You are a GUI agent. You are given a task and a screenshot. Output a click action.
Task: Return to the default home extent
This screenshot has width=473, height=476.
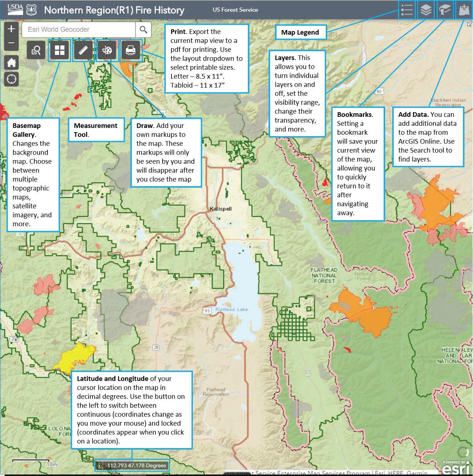point(11,63)
